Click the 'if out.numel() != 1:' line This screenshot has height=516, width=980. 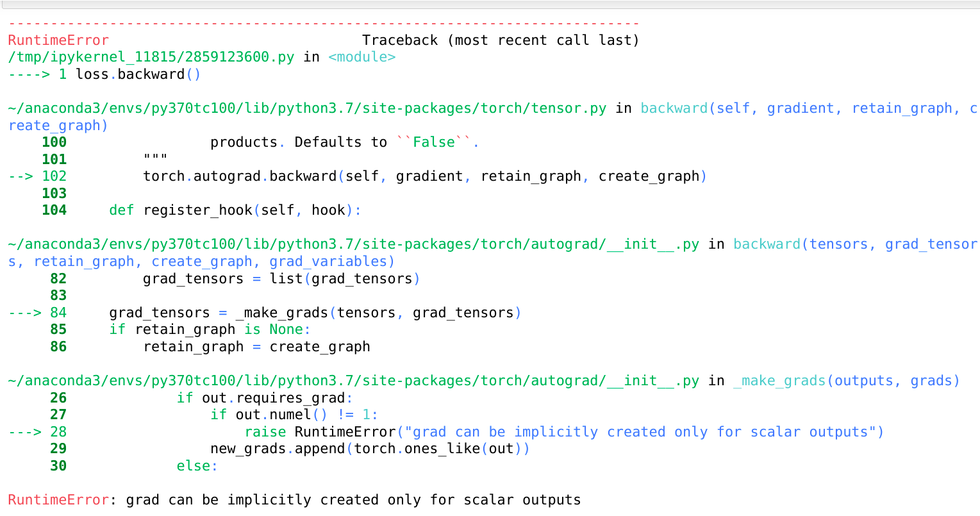pos(294,415)
